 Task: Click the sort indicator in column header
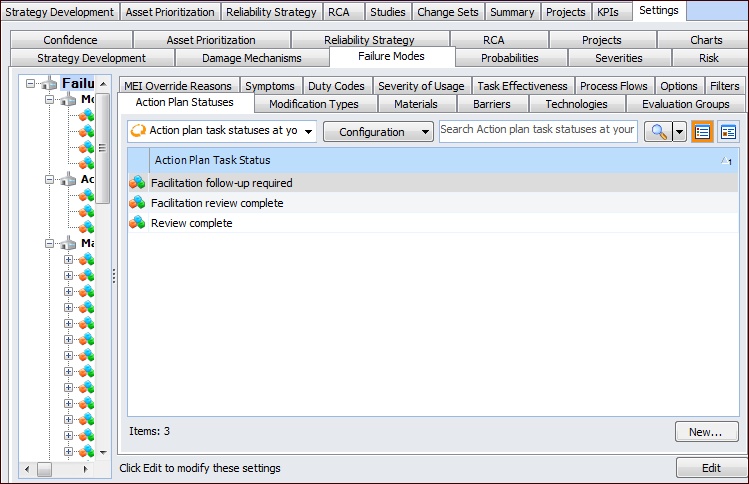(726, 161)
